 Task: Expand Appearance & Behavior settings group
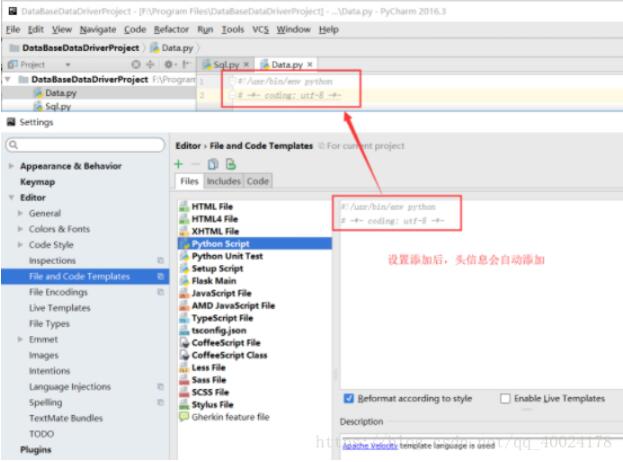11,166
